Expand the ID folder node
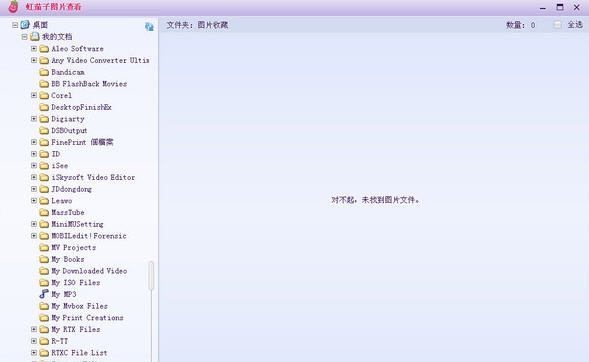Screen dimensions: 589x362 coord(34,154)
